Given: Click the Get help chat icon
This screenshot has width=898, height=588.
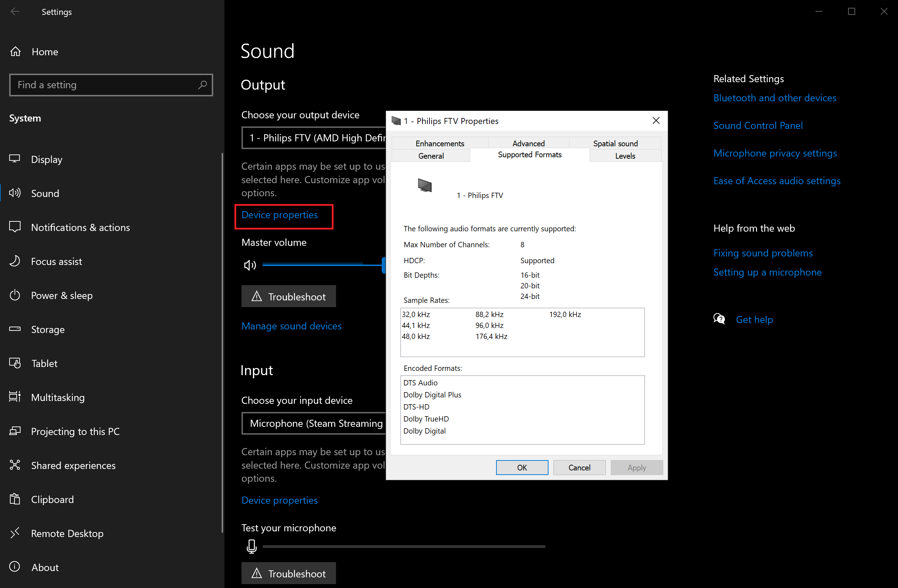Looking at the screenshot, I should point(719,319).
